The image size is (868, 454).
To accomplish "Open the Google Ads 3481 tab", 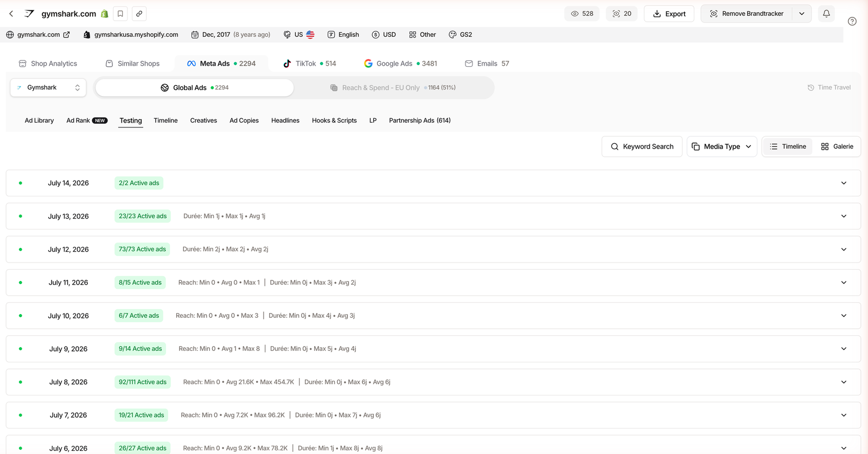I will [x=400, y=63].
